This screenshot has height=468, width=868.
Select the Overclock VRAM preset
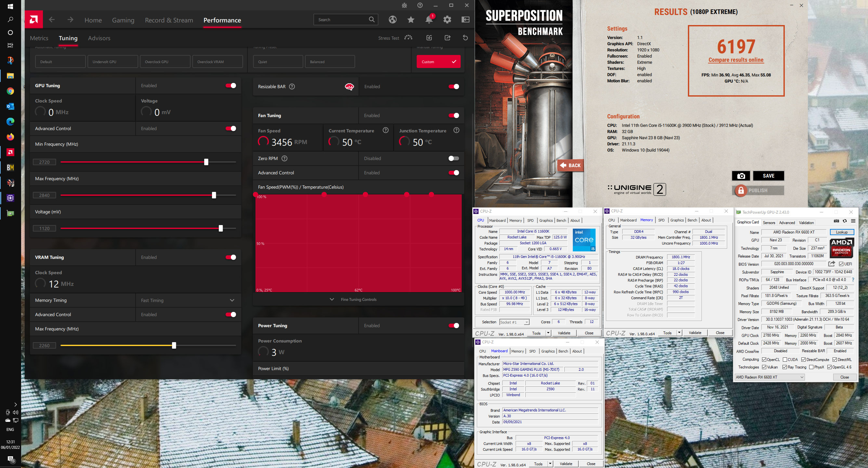coord(218,62)
